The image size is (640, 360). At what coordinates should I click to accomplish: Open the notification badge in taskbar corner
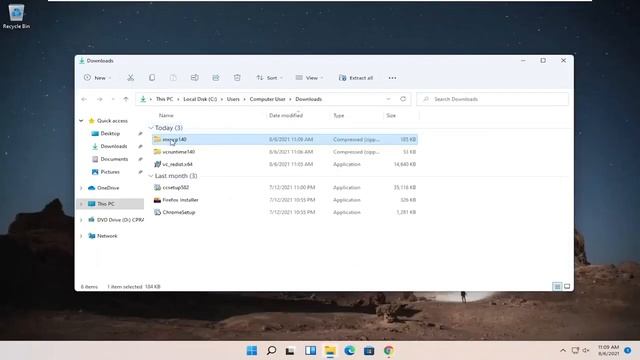click(628, 351)
